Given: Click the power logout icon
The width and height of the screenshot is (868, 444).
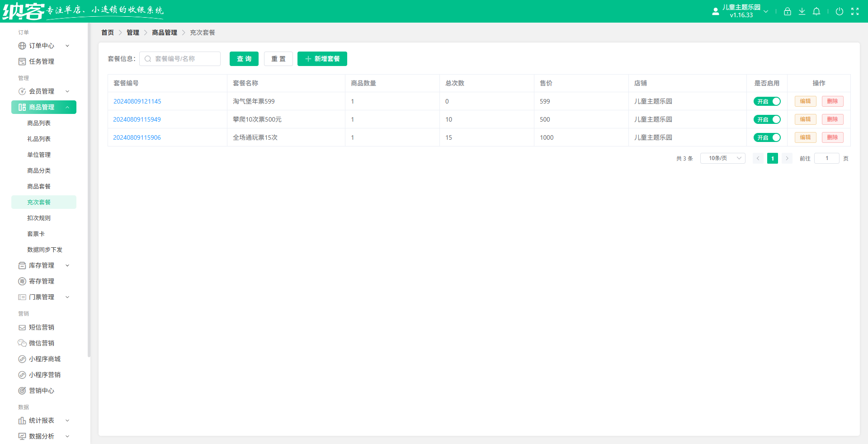Looking at the screenshot, I should (840, 11).
